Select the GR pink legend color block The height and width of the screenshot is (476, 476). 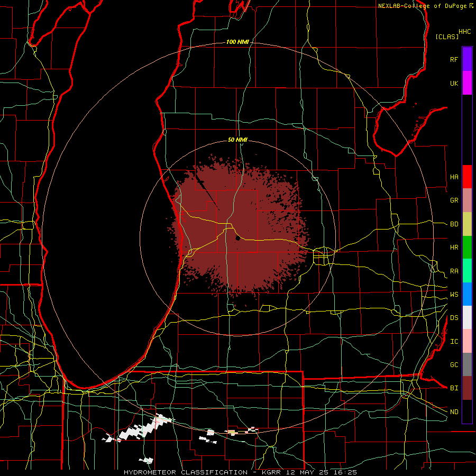tap(467, 200)
